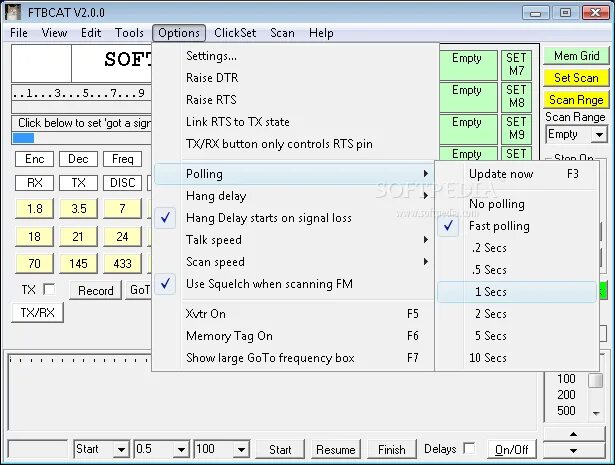Set polling interval to 2 Secs
Screen dimensions: 615x465
coord(517,314)
